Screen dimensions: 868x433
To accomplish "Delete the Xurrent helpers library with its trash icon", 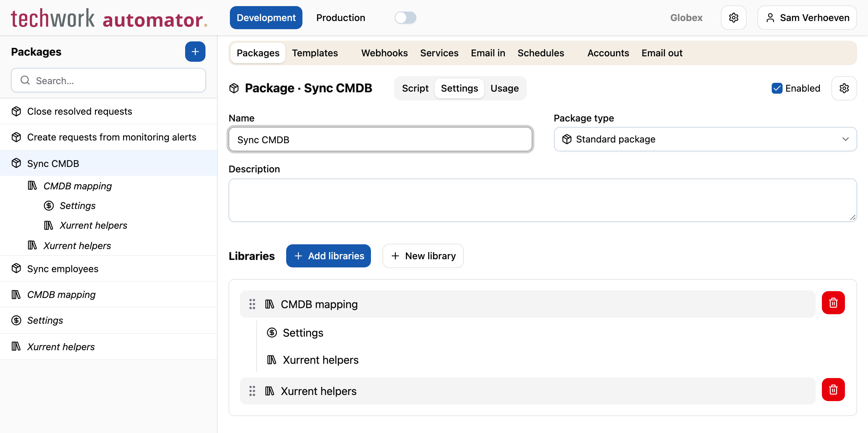I will point(833,390).
